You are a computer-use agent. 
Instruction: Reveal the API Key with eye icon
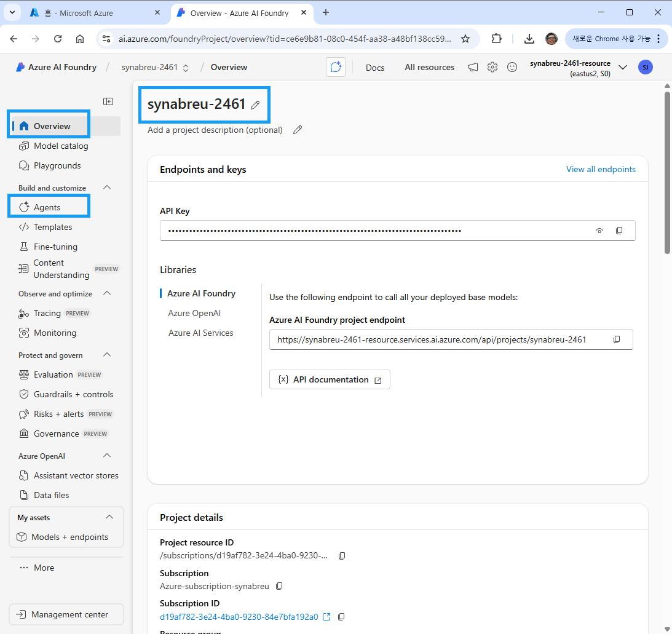599,231
